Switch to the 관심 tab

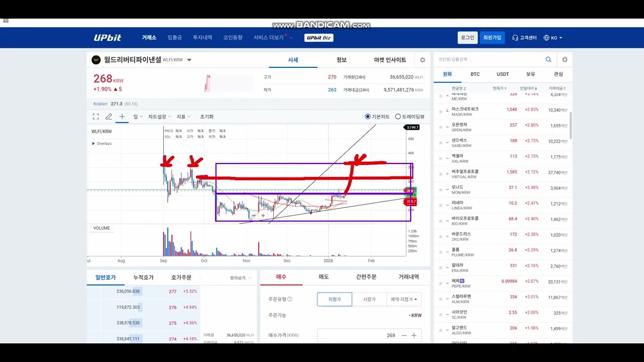(x=558, y=74)
